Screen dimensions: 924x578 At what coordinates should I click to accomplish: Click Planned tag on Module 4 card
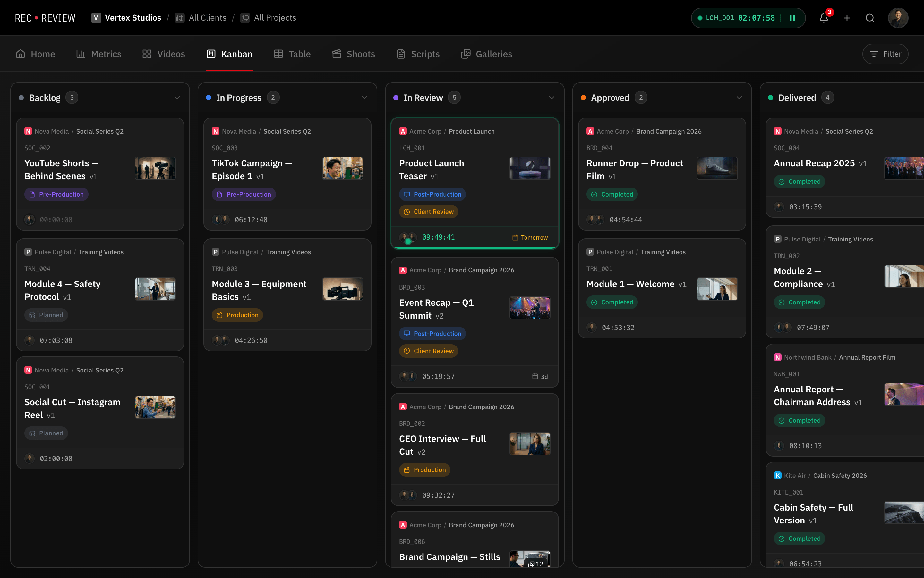pos(46,315)
